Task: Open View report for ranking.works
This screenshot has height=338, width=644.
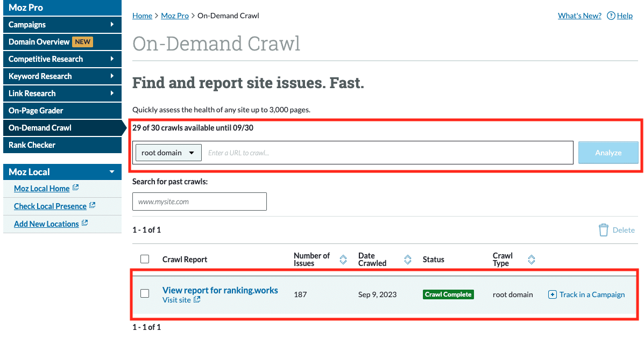Action: [220, 290]
